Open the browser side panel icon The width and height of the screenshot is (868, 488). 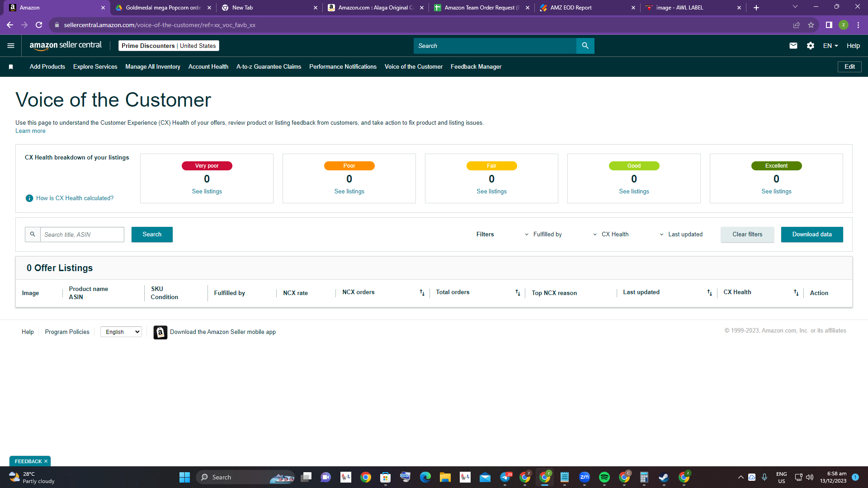(x=829, y=25)
